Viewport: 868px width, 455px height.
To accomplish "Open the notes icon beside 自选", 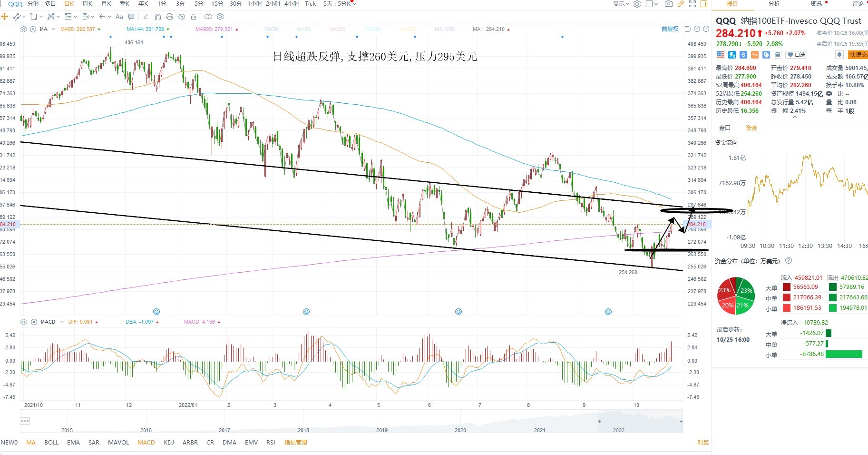I will point(778,55).
